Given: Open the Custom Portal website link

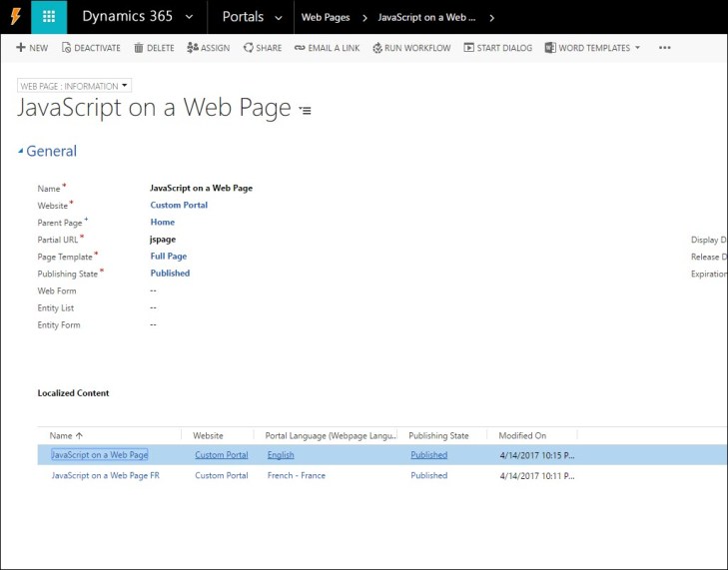Looking at the screenshot, I should (179, 205).
